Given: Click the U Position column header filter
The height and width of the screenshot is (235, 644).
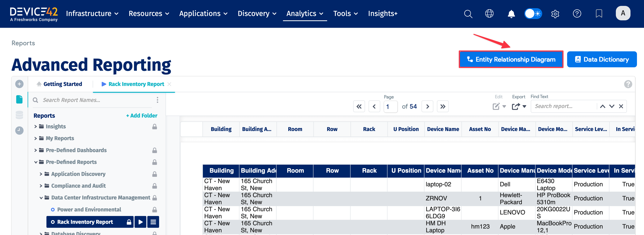Looking at the screenshot, I should click(x=406, y=129).
